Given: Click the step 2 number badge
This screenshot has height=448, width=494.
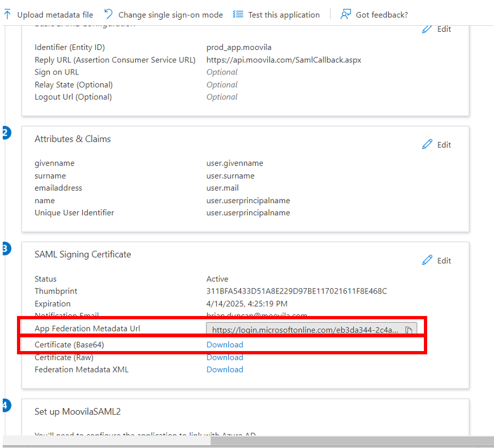Looking at the screenshot, I should pyautogui.click(x=5, y=133).
